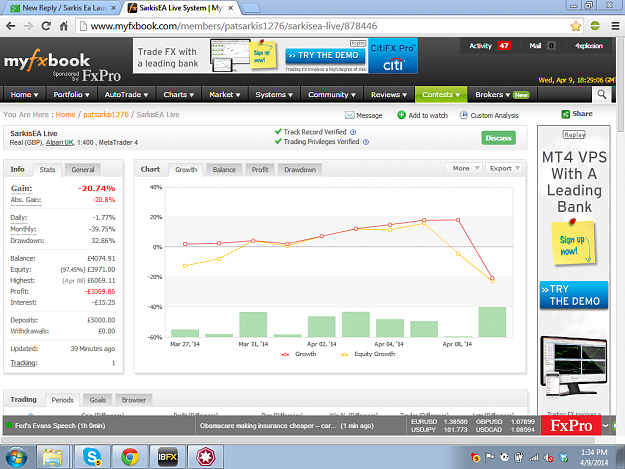This screenshot has height=469, width=625.
Task: Click the green Share icon
Action: click(566, 114)
